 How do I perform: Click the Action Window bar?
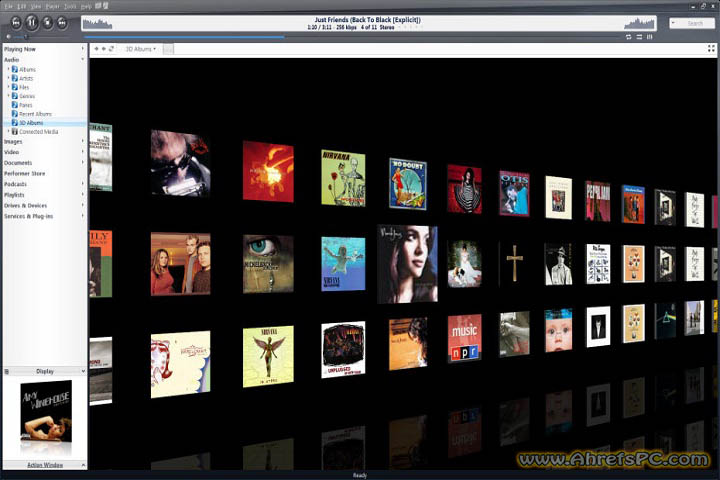45,465
